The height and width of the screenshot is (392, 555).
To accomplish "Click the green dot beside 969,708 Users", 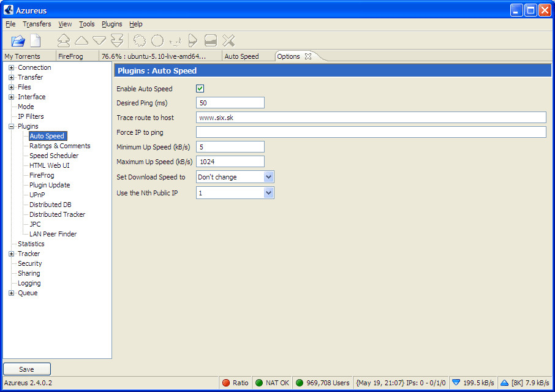I will click(x=300, y=383).
